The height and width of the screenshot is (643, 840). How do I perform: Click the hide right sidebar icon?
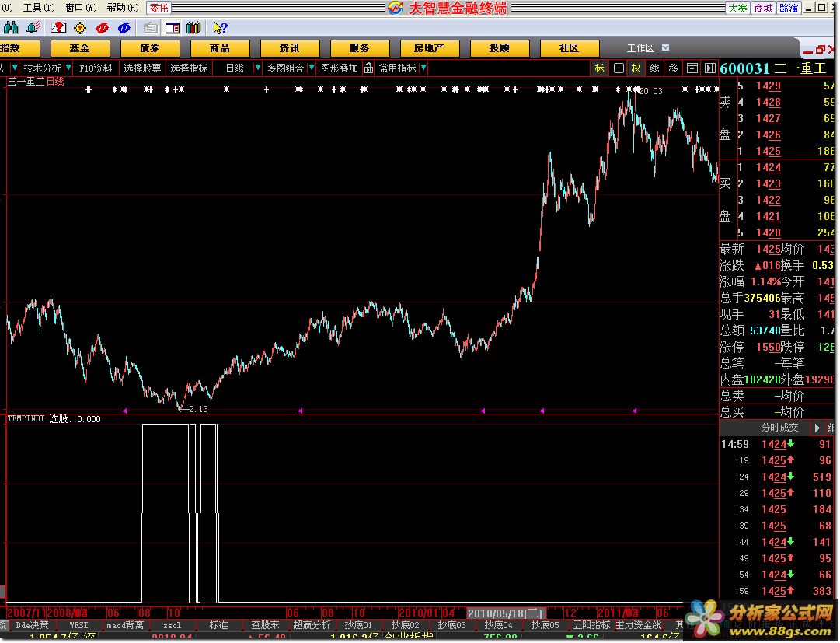(x=709, y=68)
